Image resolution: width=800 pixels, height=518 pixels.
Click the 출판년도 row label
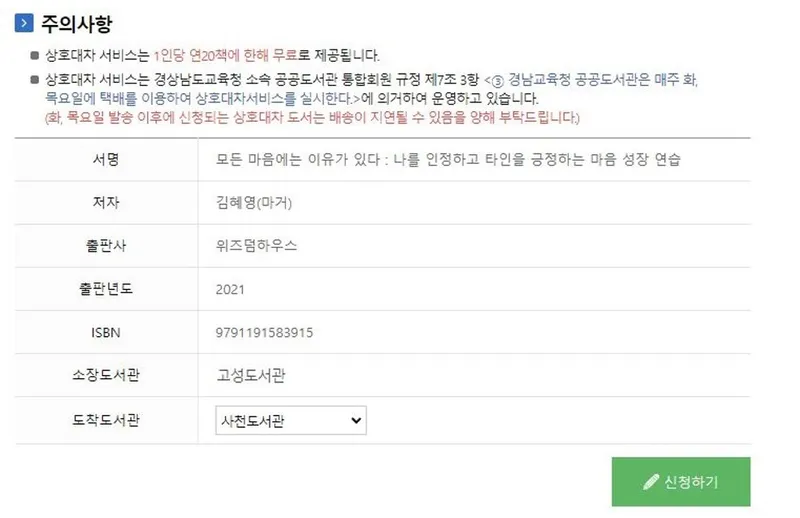point(106,289)
